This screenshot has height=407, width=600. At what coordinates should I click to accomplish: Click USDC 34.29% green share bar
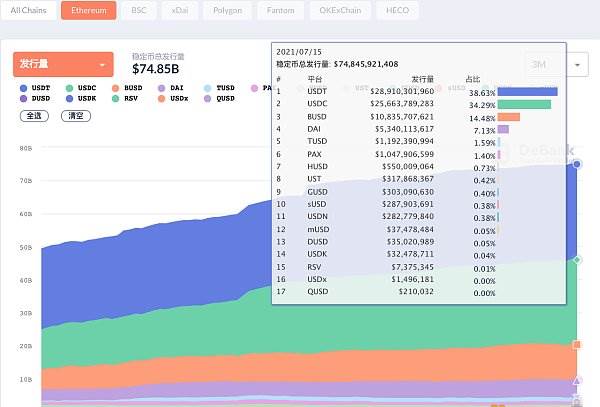[x=524, y=104]
